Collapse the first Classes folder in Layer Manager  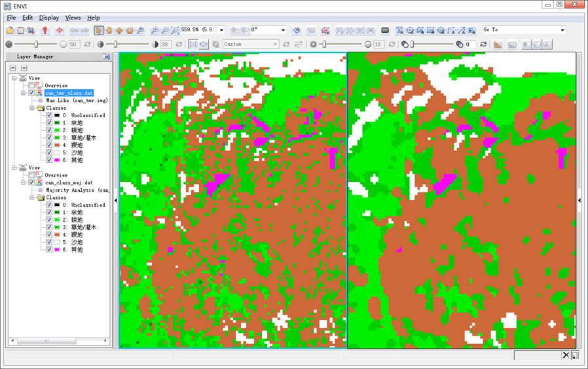coord(32,108)
